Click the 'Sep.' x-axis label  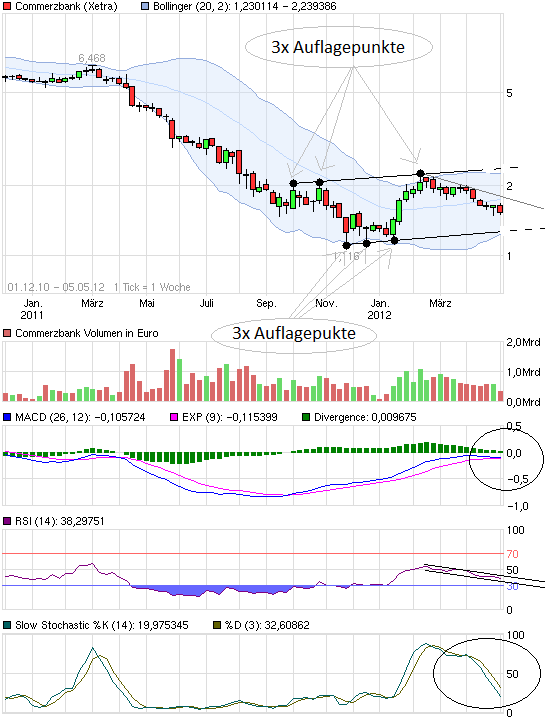click(266, 303)
